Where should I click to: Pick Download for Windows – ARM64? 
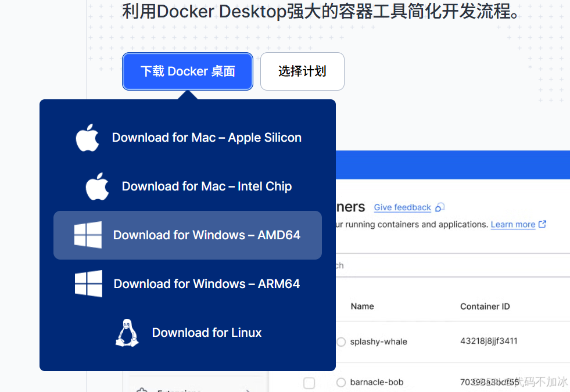click(x=188, y=284)
